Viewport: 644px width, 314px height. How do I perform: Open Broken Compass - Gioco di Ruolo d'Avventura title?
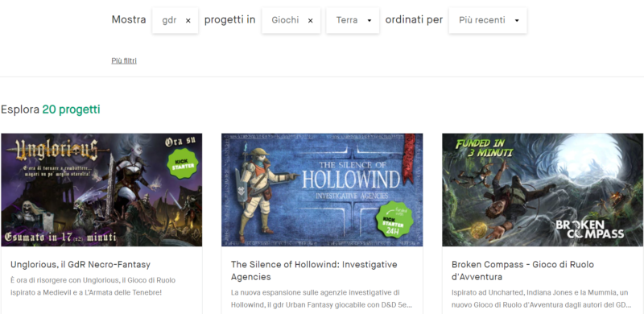[522, 271]
